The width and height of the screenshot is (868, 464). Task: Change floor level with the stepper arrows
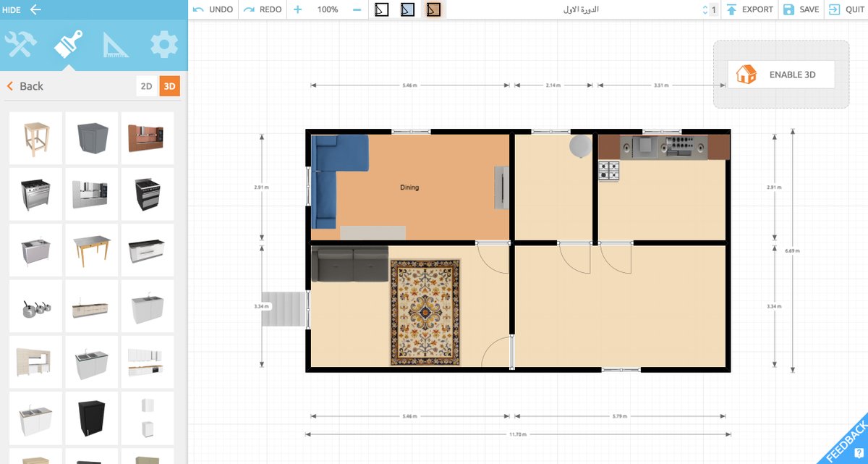click(x=705, y=9)
